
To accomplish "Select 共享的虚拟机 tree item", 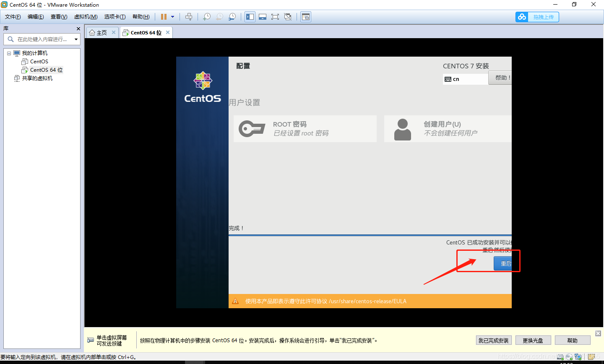I will click(x=37, y=78).
